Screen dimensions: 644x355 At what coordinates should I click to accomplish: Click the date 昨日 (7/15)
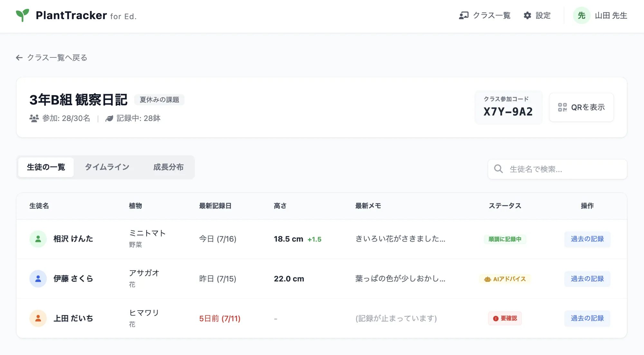click(218, 279)
